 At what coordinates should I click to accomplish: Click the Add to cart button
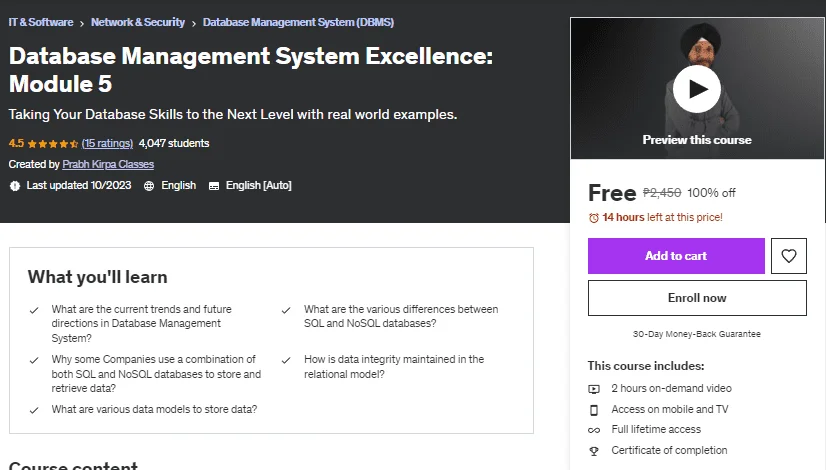(x=676, y=256)
